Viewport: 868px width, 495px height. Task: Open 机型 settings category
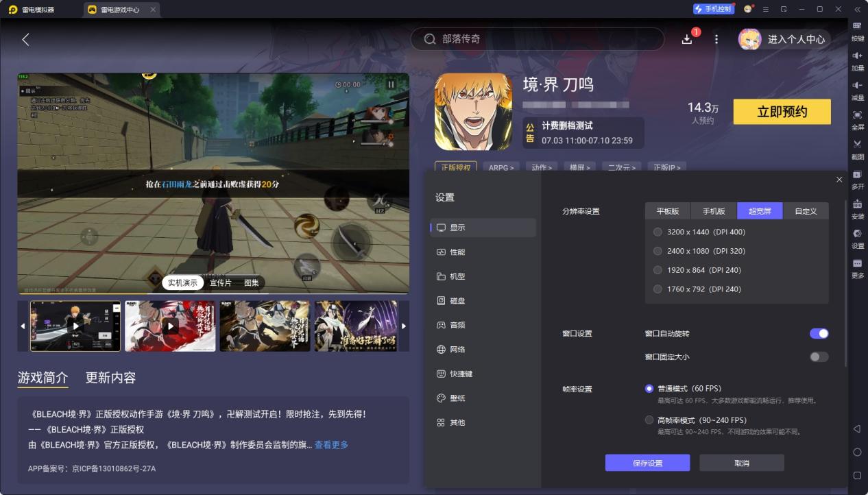point(483,276)
